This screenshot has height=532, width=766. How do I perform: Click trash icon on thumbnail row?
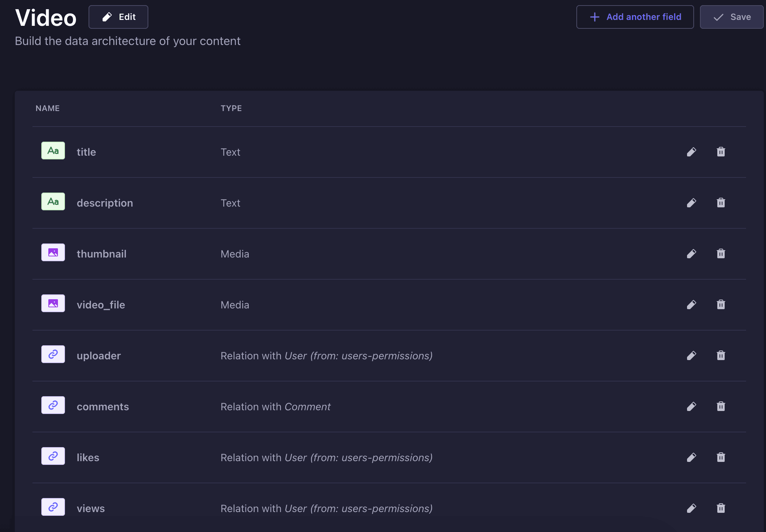pyautogui.click(x=721, y=254)
